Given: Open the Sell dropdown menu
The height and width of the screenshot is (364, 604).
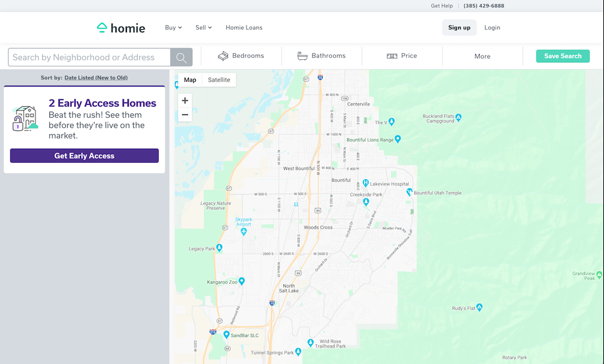Looking at the screenshot, I should (203, 27).
